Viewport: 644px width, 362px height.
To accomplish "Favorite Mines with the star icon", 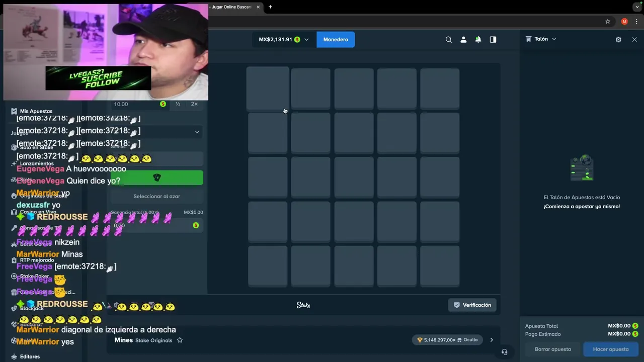I will (180, 340).
